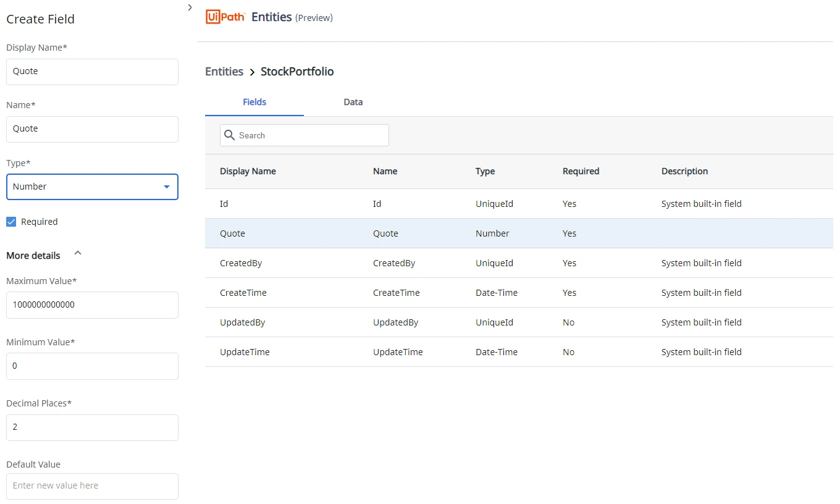
Task: Uncheck the Required checkbox
Action: pyautogui.click(x=11, y=222)
